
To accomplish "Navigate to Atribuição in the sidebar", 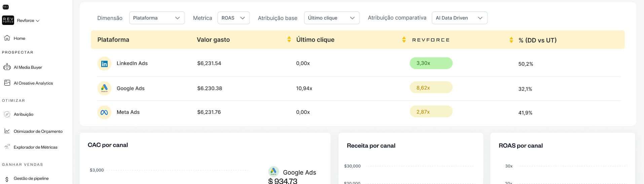I will [24, 115].
